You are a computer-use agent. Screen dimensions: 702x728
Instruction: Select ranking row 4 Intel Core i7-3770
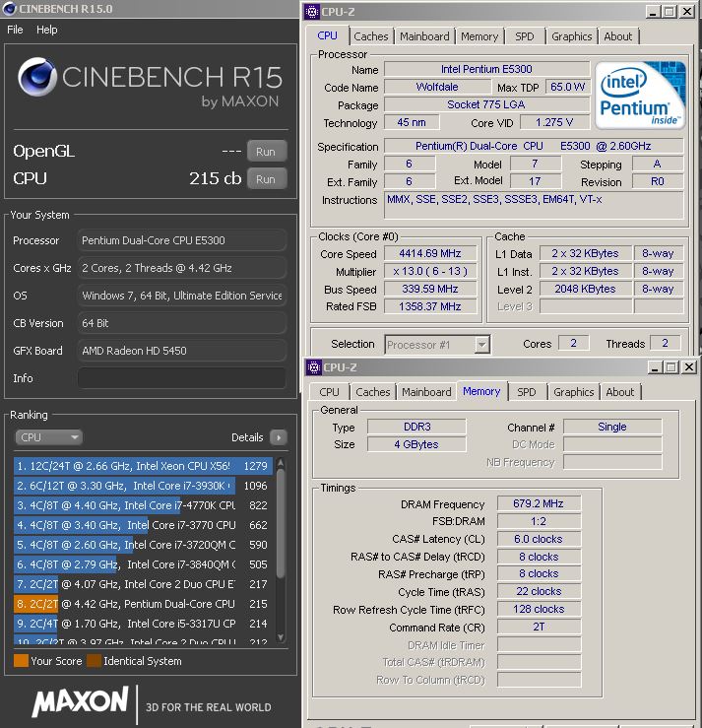(x=143, y=525)
